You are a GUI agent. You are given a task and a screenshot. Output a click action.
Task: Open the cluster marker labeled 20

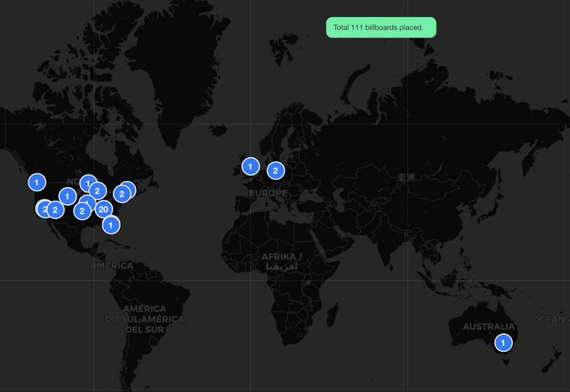[103, 210]
